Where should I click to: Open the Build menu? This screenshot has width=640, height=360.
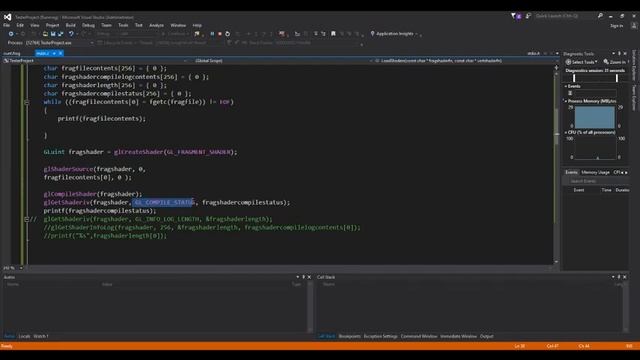coord(71,25)
